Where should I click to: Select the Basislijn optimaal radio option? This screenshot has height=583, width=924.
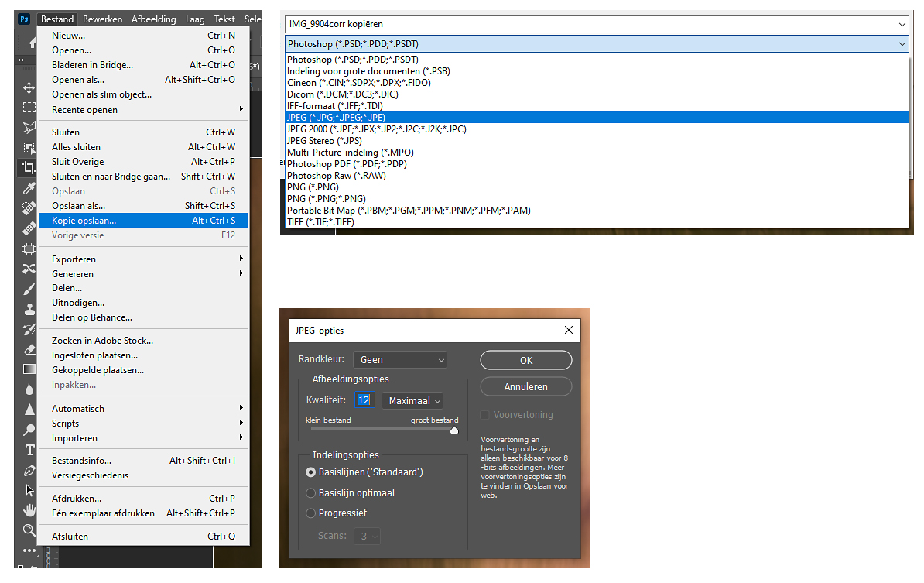pos(312,492)
